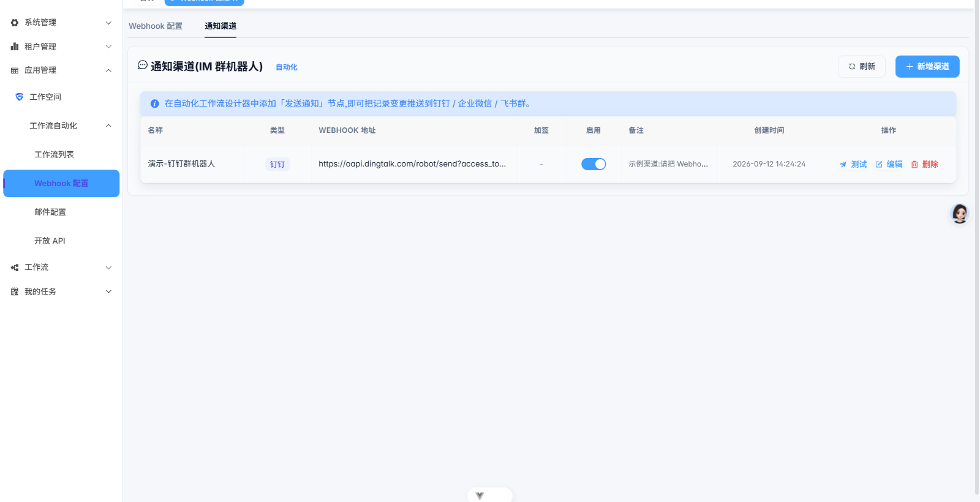Delete the 演示-钉钉群机器人 channel via 删除

pos(924,164)
